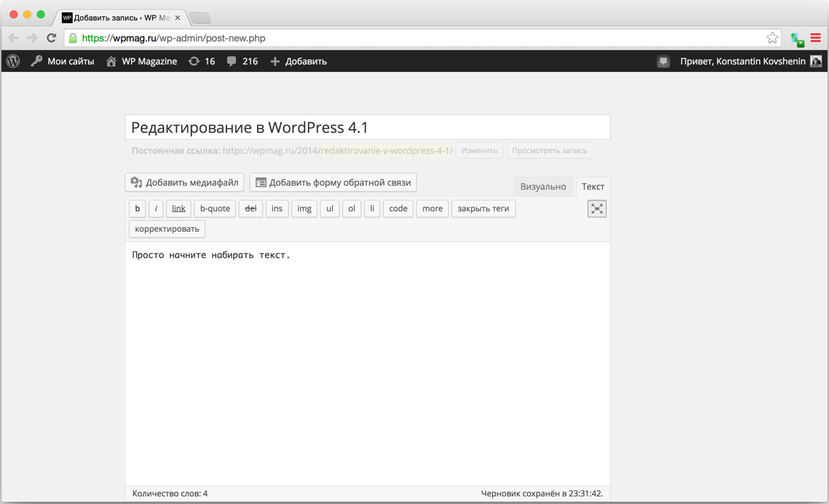Click the i italic quicktag button

click(156, 209)
